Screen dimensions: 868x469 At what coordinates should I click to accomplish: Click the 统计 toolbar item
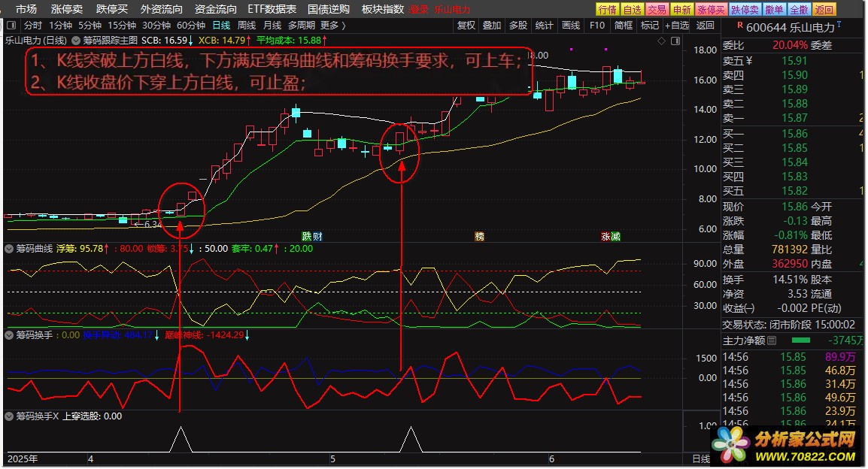(544, 26)
